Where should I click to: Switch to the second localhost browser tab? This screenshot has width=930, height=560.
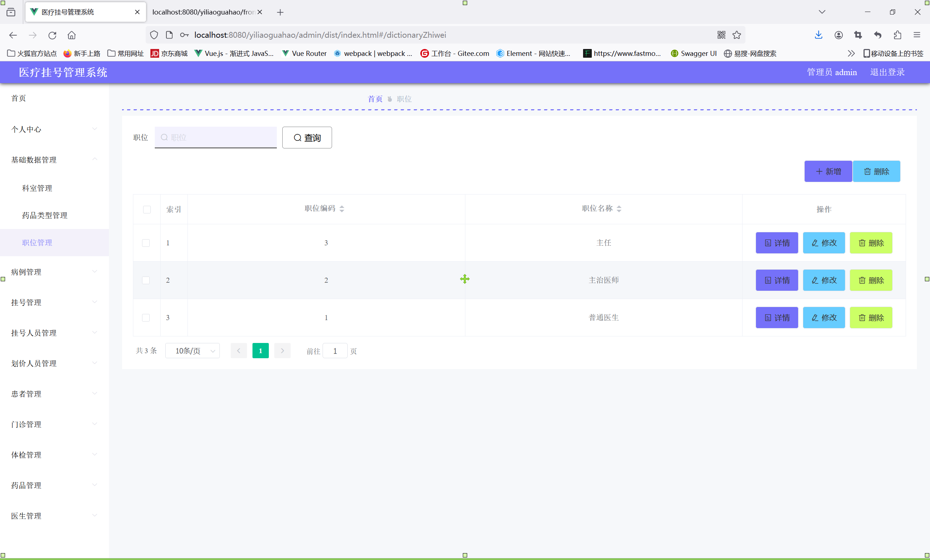[204, 12]
